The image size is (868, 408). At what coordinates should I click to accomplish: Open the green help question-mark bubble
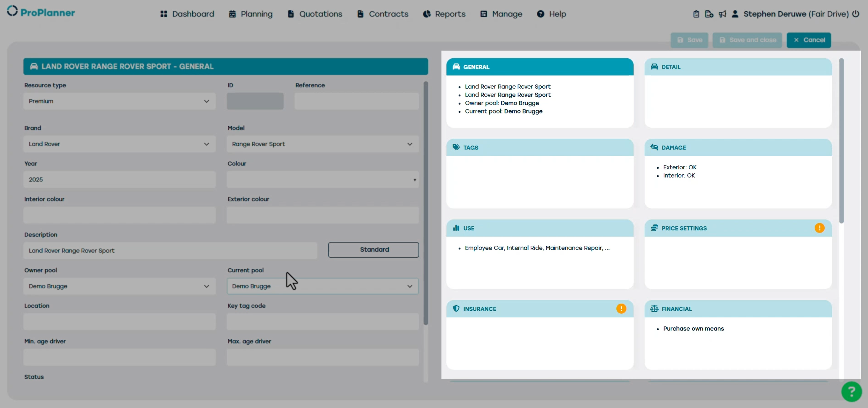pos(851,391)
